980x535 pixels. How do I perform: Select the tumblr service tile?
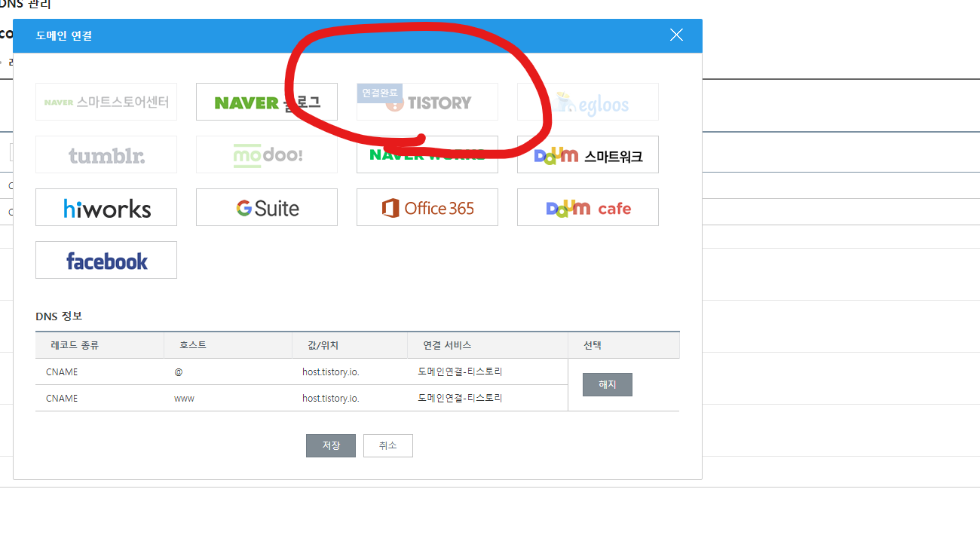[106, 154]
